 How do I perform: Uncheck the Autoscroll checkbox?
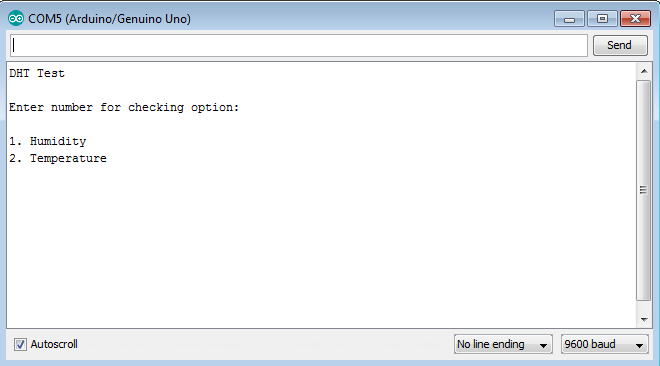tap(20, 344)
